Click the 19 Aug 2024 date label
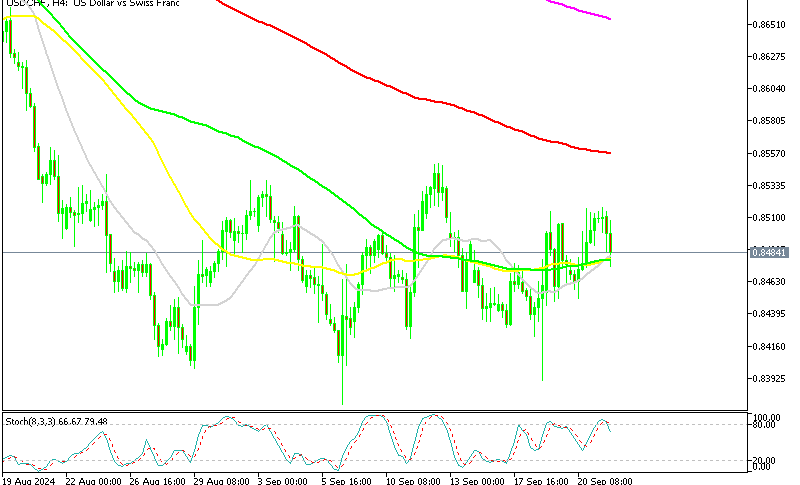This screenshot has height=485, width=800. click(x=29, y=481)
